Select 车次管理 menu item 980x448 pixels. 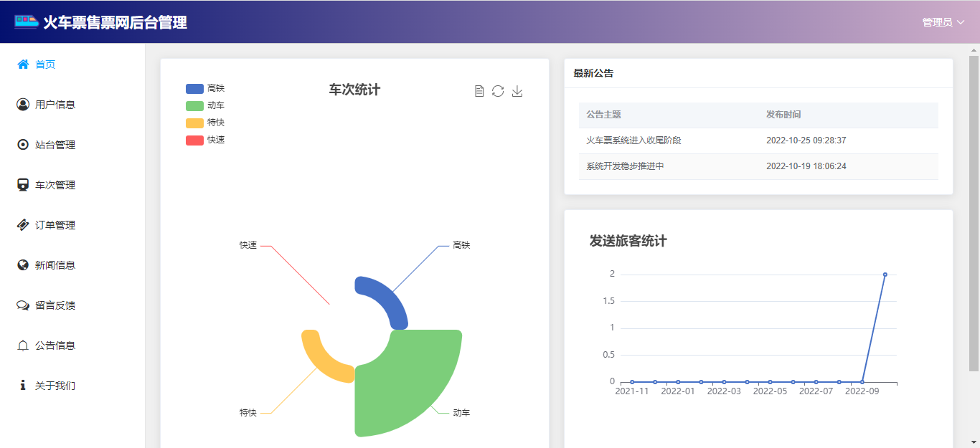tap(55, 185)
